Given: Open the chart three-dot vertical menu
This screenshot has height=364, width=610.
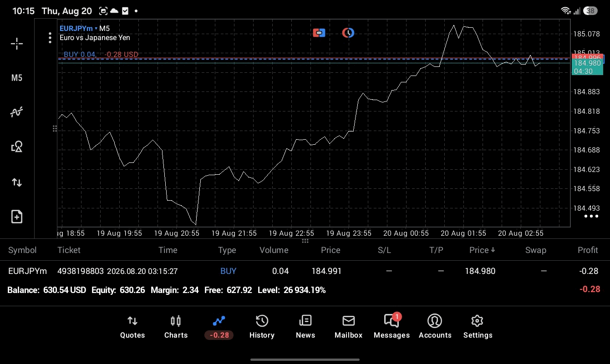Looking at the screenshot, I should pos(50,38).
